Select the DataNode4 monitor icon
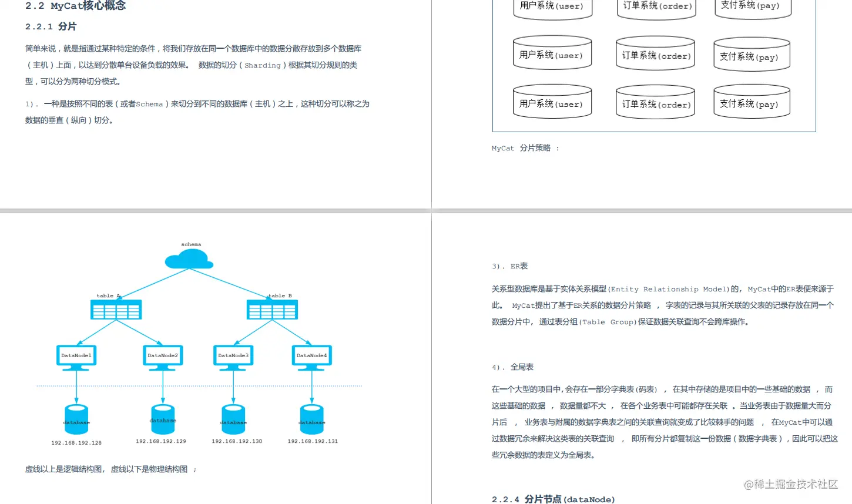The width and height of the screenshot is (852, 504). 311,355
